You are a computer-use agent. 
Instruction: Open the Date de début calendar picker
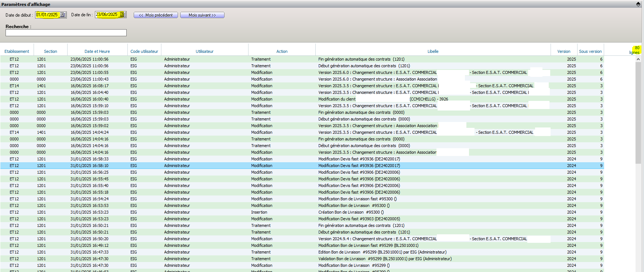click(x=62, y=15)
